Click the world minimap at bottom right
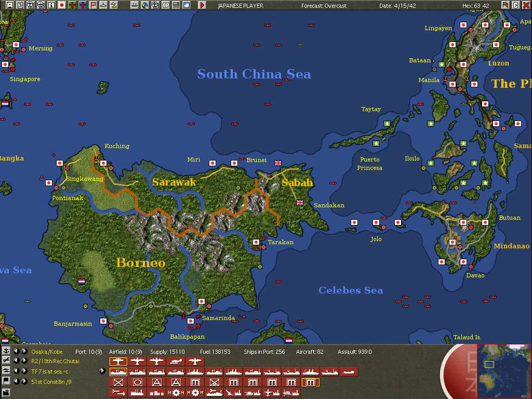The width and height of the screenshot is (532, 399). coord(503,371)
